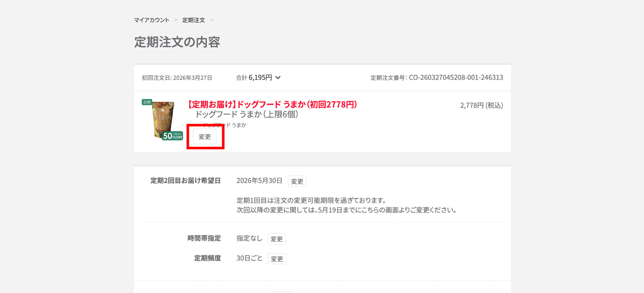
Task: Change the 定期頻度 30日ごと setting
Action: 277,259
